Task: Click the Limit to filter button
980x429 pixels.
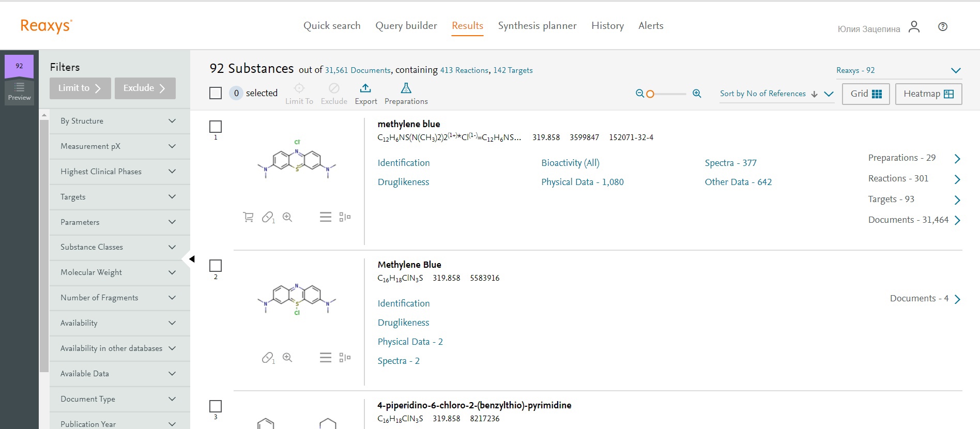Action: [x=80, y=88]
